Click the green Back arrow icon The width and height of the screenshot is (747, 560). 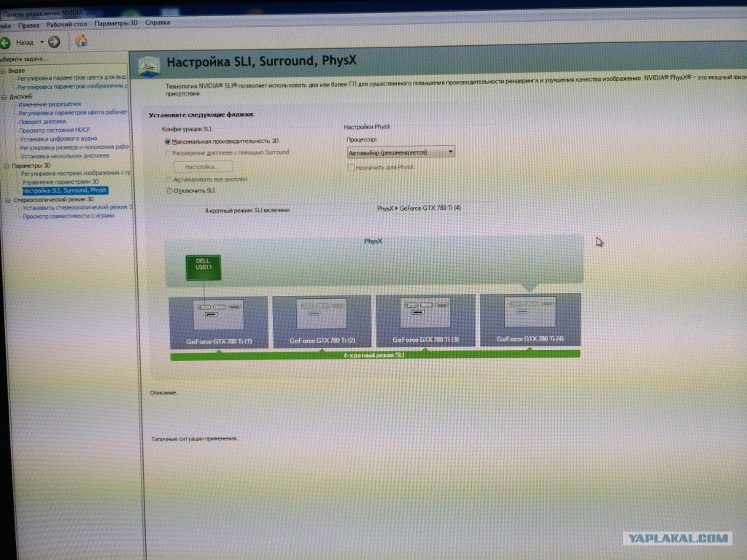[5, 43]
